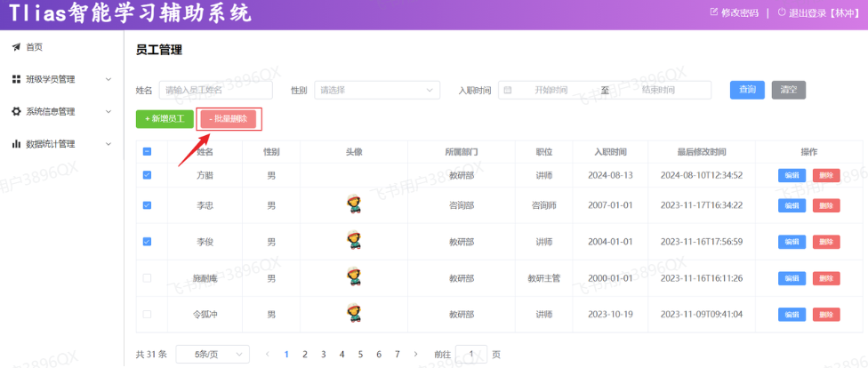Click the 开始时间 date input

point(551,90)
